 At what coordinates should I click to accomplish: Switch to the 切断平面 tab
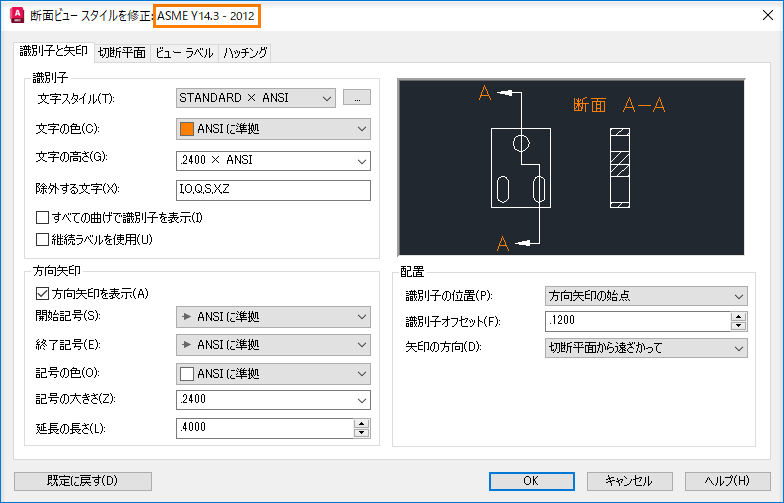click(x=122, y=52)
